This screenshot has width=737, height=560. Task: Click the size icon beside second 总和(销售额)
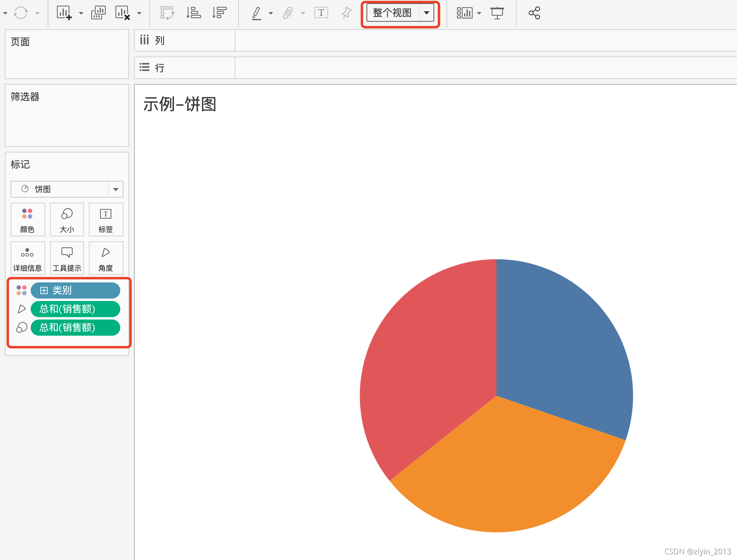click(x=21, y=328)
